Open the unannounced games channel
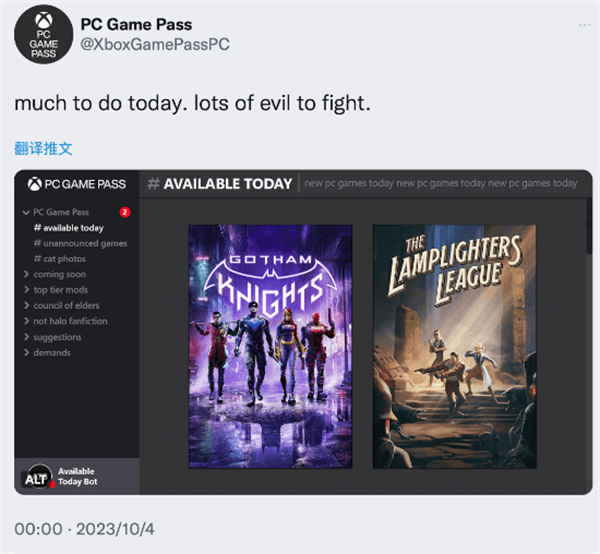This screenshot has height=554, width=600. [80, 243]
